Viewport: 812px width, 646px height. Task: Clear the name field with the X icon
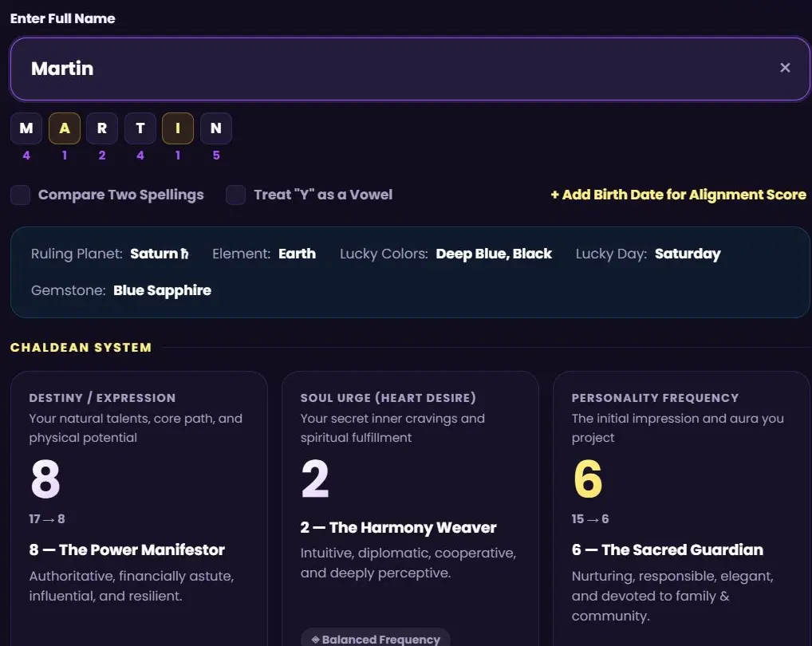coord(785,68)
